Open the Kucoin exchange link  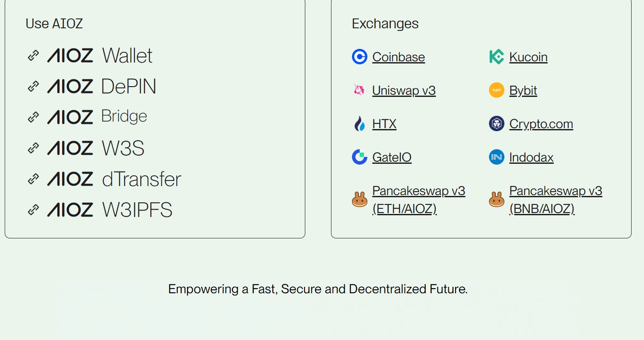coord(528,57)
